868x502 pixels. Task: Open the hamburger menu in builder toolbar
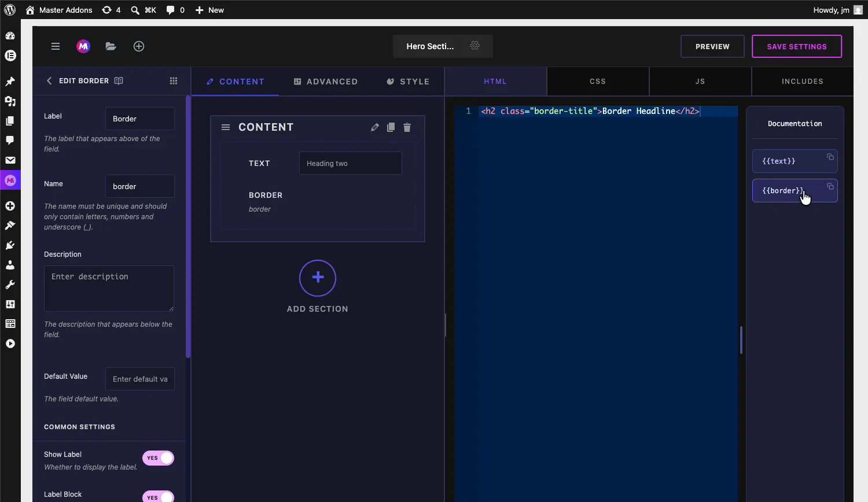pyautogui.click(x=56, y=46)
